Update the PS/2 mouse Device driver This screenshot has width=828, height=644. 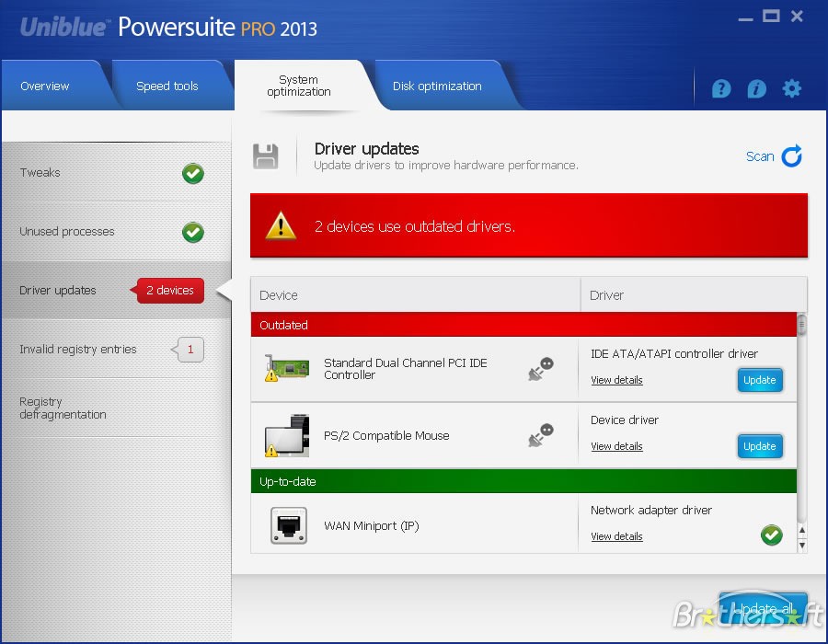759,446
